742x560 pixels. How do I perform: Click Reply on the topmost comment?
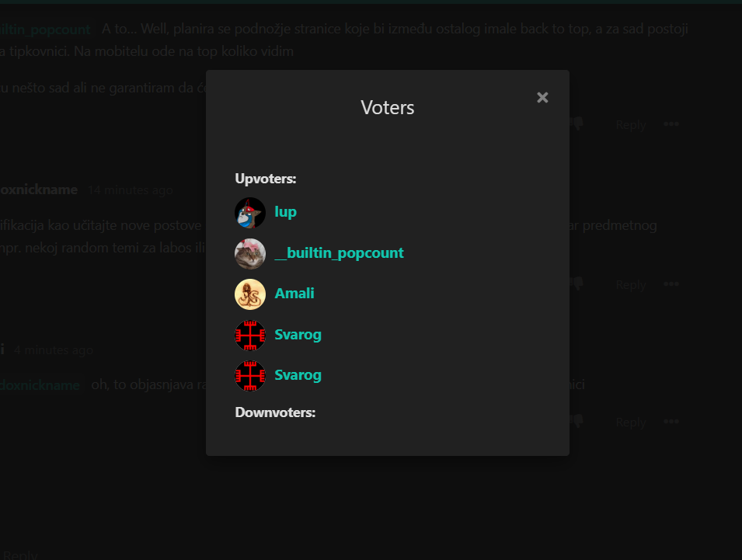(631, 125)
